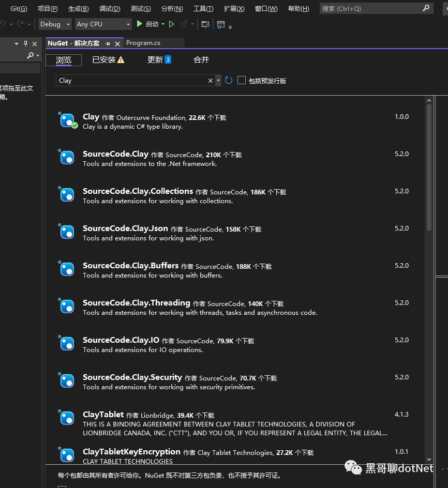Screen dimensions: 448x488
Task: Refresh the NuGet package search results
Action: pos(229,81)
